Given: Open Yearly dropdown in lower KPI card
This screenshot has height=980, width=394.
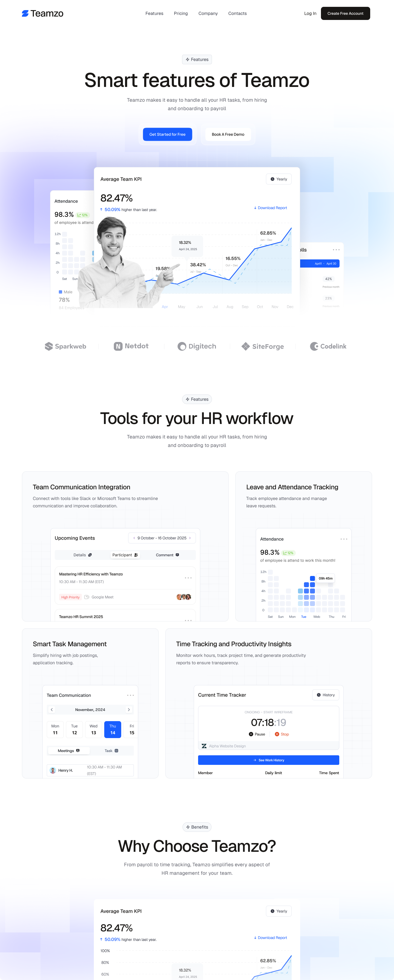Looking at the screenshot, I should tap(279, 911).
